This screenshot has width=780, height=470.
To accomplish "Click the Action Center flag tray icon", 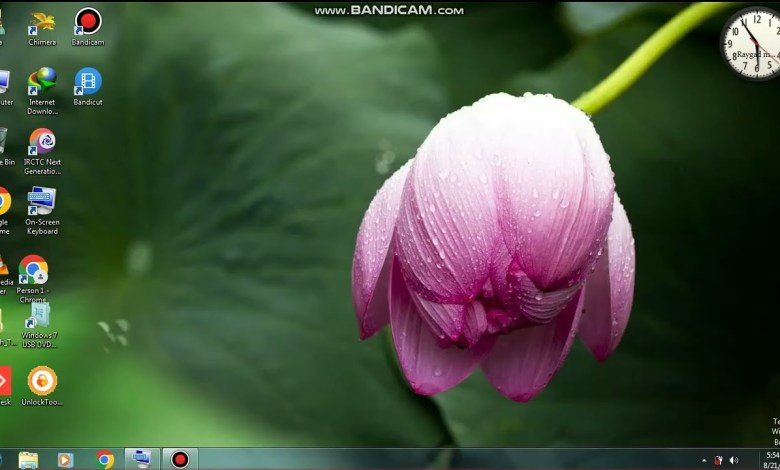I will tap(718, 460).
